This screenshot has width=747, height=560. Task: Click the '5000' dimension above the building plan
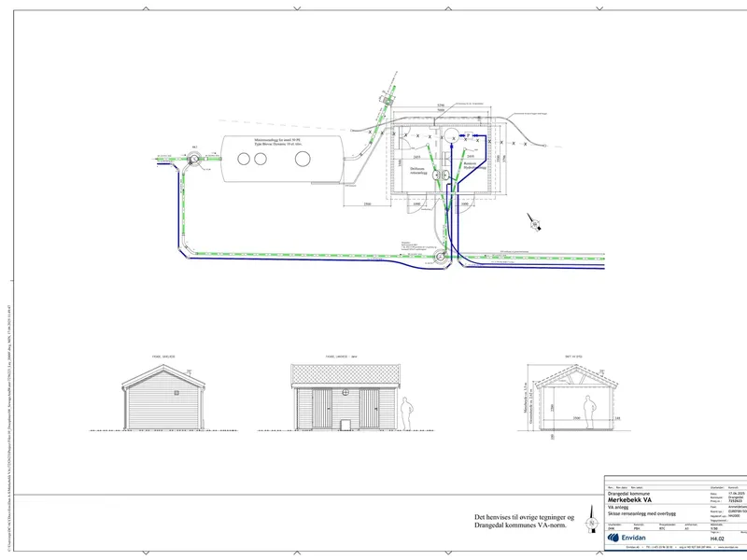[x=441, y=109]
